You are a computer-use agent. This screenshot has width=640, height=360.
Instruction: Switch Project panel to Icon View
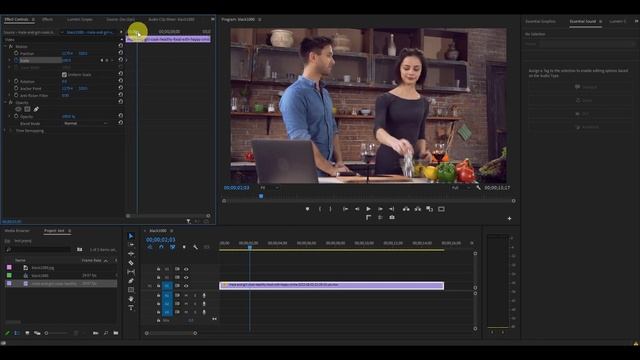pyautogui.click(x=27, y=333)
